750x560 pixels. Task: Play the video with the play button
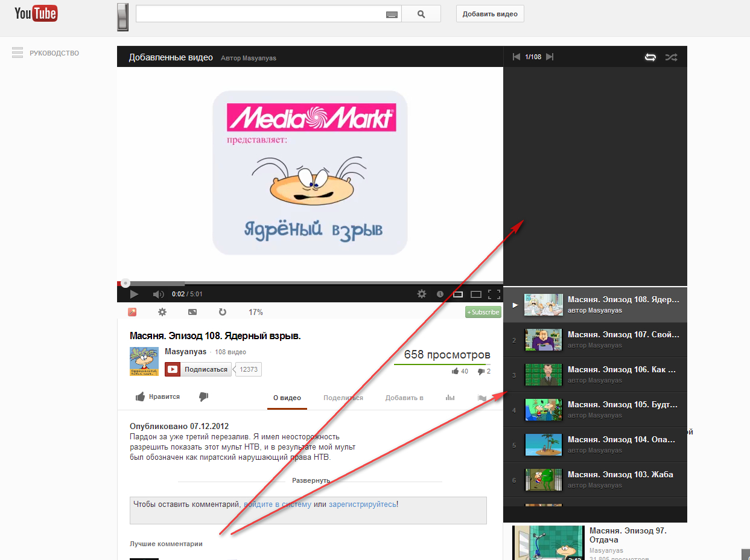(x=134, y=294)
